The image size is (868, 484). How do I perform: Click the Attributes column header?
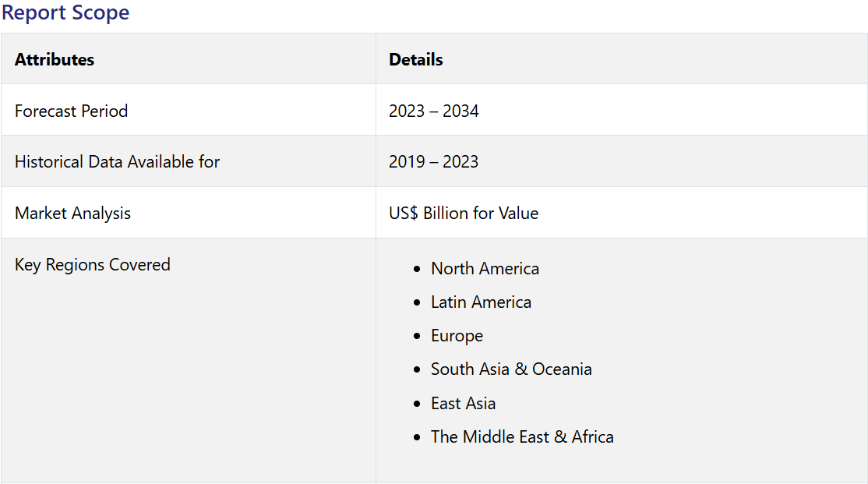55,59
